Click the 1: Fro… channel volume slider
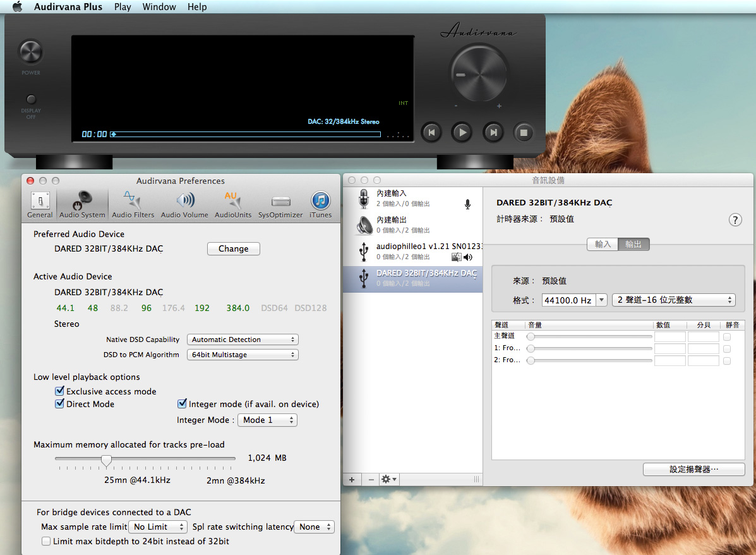 (x=591, y=348)
